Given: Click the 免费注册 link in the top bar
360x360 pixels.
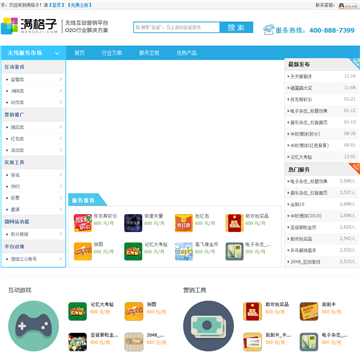Looking at the screenshot, I should [79, 5].
